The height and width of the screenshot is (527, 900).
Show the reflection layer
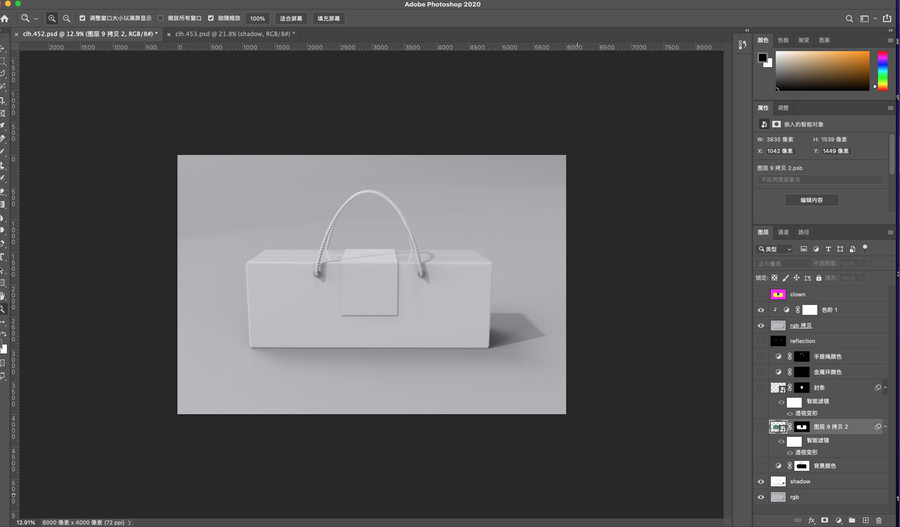[x=761, y=341]
